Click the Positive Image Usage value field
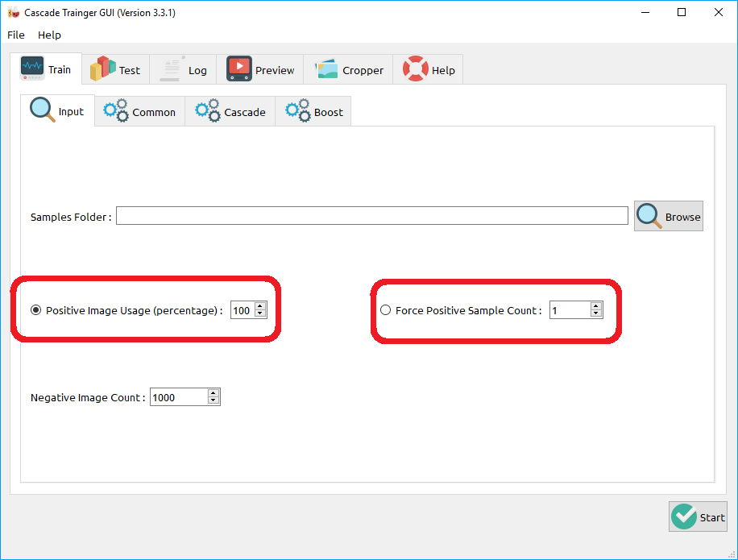738x560 pixels. [x=243, y=310]
